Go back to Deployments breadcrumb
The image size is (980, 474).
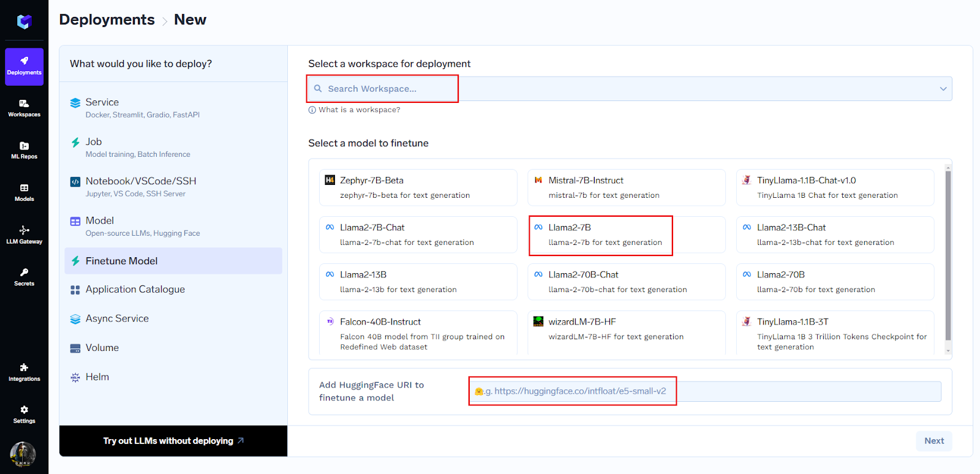click(107, 20)
